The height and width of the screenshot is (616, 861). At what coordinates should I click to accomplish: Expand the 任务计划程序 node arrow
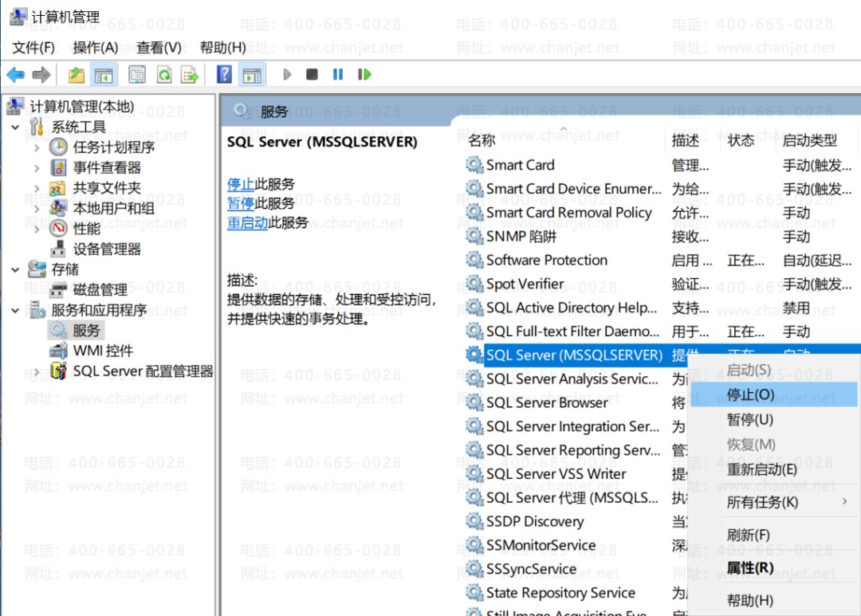pyautogui.click(x=37, y=147)
